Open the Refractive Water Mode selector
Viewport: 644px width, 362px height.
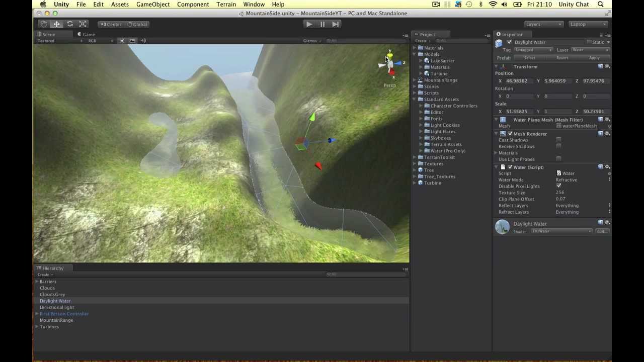click(579, 179)
